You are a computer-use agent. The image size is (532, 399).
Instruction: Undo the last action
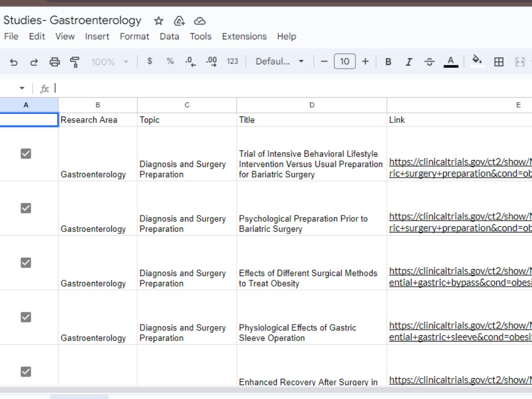(x=14, y=62)
